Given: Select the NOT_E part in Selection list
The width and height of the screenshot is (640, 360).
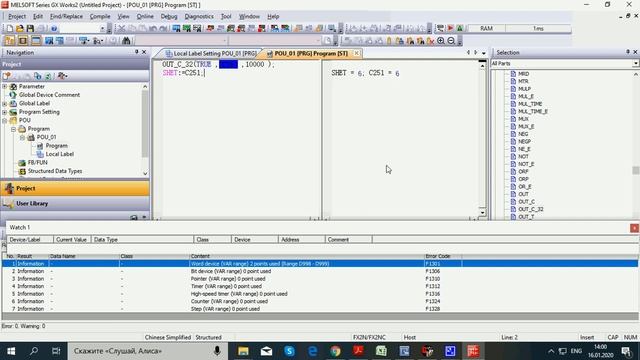Looking at the screenshot, I should [526, 164].
